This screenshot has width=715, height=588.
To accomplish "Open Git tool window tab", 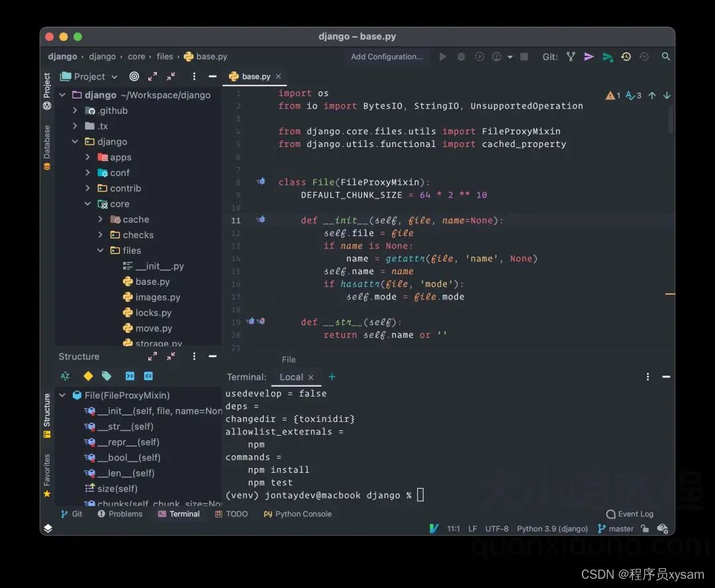I will coord(71,514).
